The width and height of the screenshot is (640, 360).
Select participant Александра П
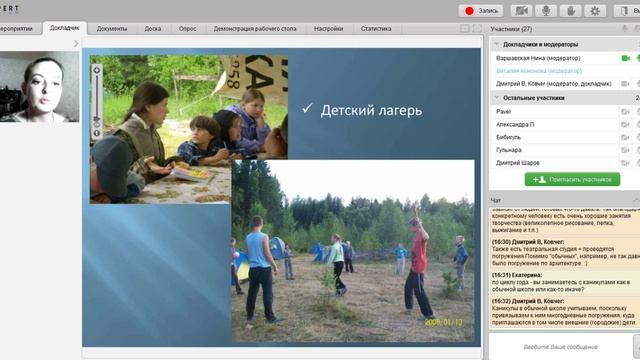coord(515,124)
